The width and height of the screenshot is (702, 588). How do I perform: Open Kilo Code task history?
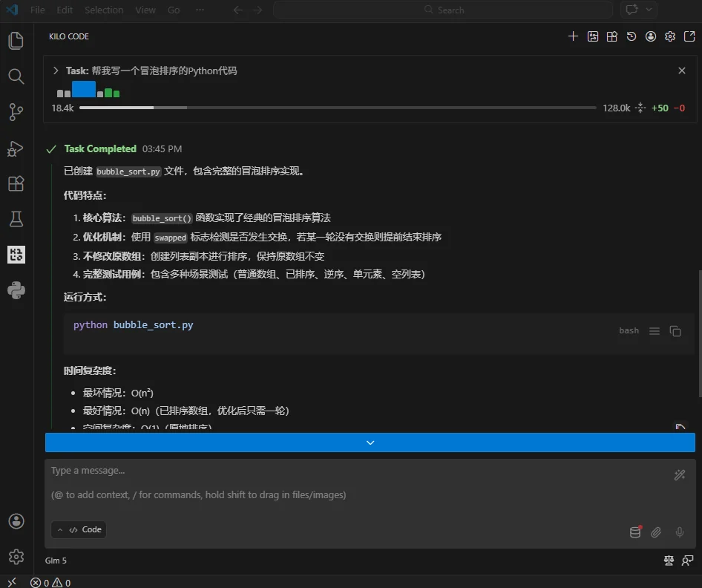click(632, 36)
